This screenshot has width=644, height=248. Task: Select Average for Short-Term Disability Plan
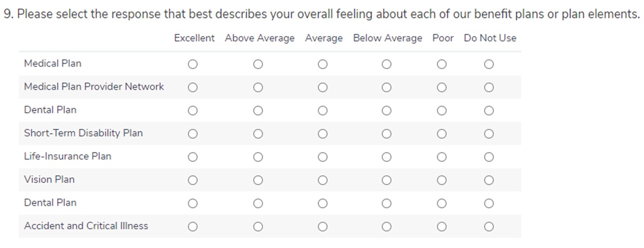(x=323, y=133)
